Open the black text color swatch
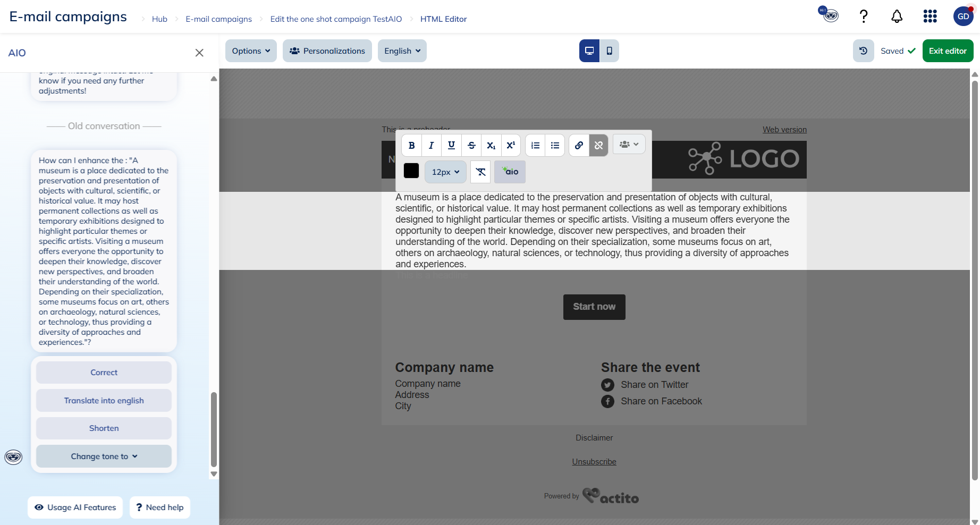 (x=411, y=171)
